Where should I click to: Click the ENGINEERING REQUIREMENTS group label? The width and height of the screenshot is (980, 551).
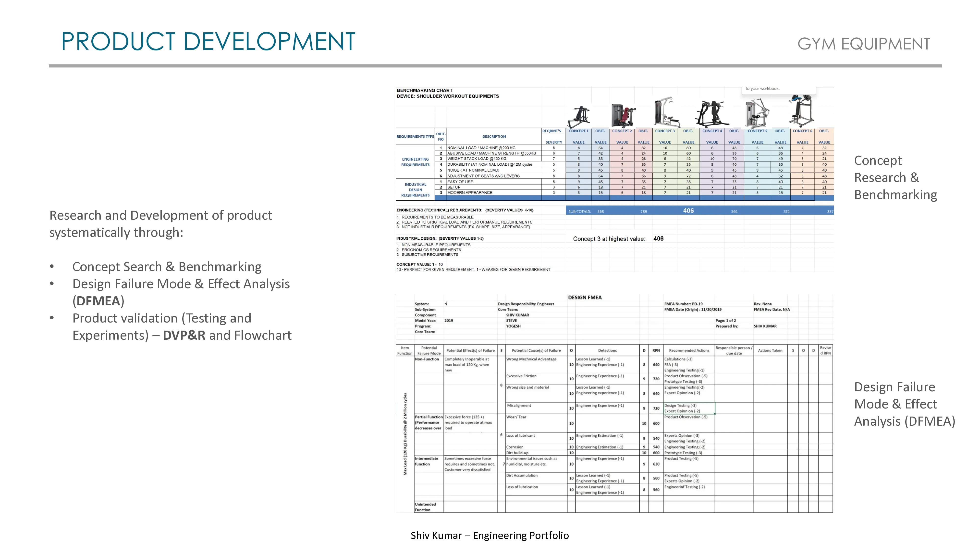[x=415, y=162]
